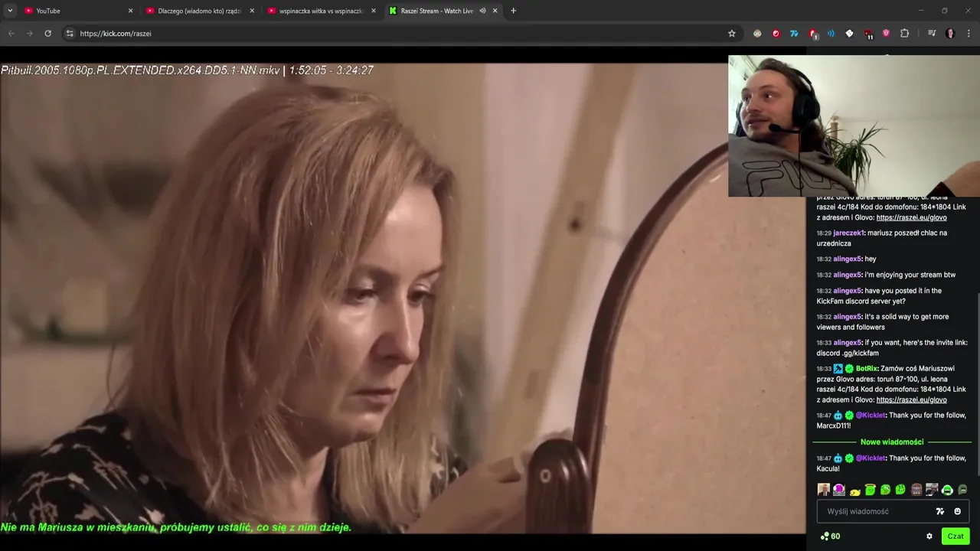The height and width of the screenshot is (551, 980).
Task: Go forward in browser history
Action: (30, 34)
